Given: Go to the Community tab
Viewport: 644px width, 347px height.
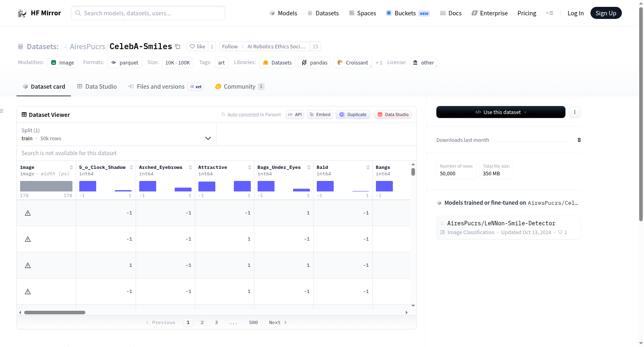Looking at the screenshot, I should [x=239, y=87].
